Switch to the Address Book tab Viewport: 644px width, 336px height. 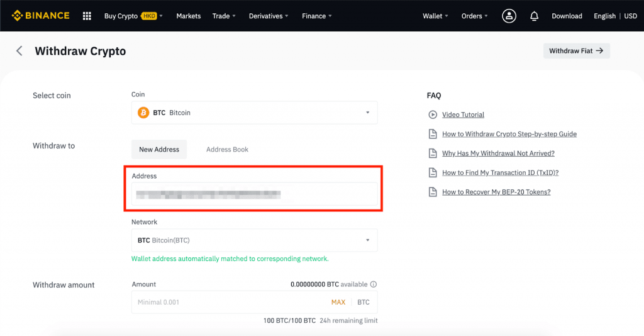point(227,150)
